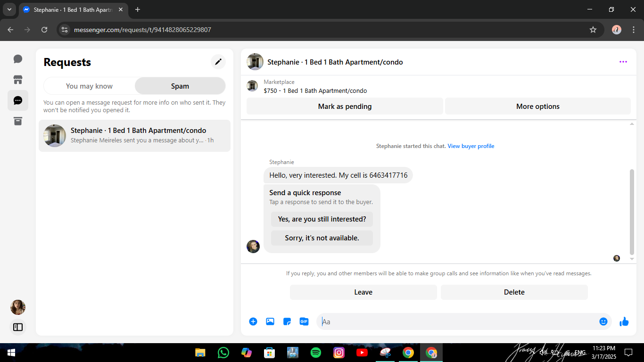This screenshot has width=644, height=362.
Task: Click the seen-receipt avatar below messages
Action: (617, 258)
